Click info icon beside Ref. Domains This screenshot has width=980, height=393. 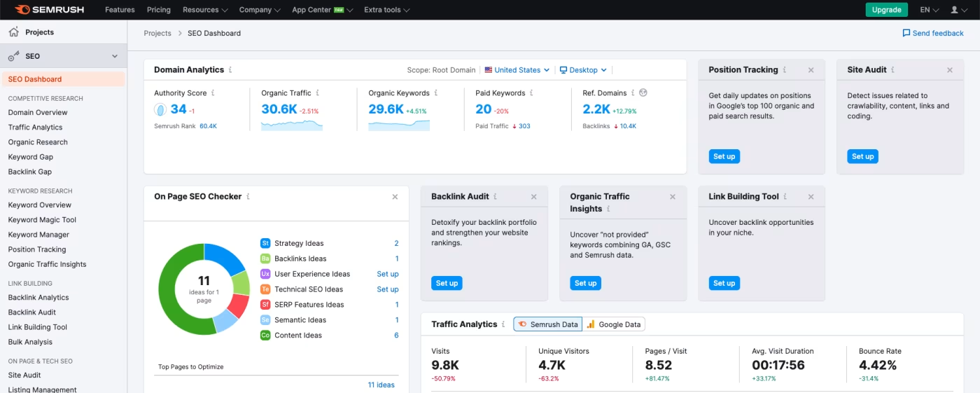(633, 93)
